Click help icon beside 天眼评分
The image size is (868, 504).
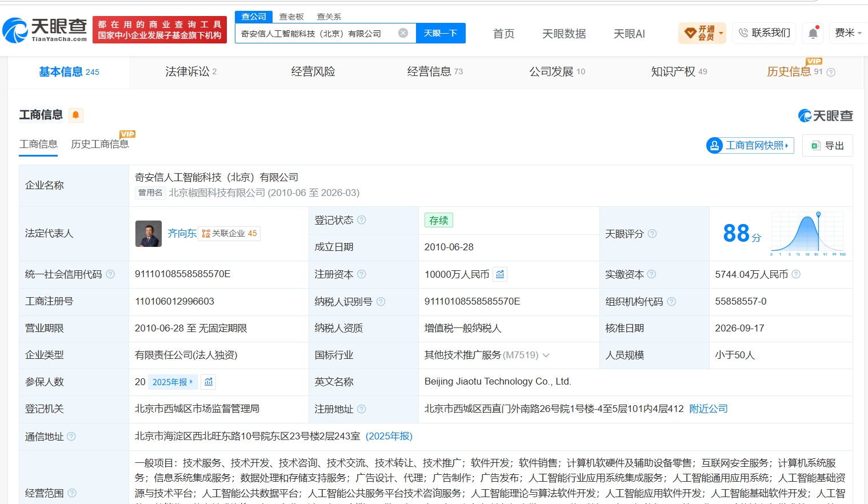(652, 234)
